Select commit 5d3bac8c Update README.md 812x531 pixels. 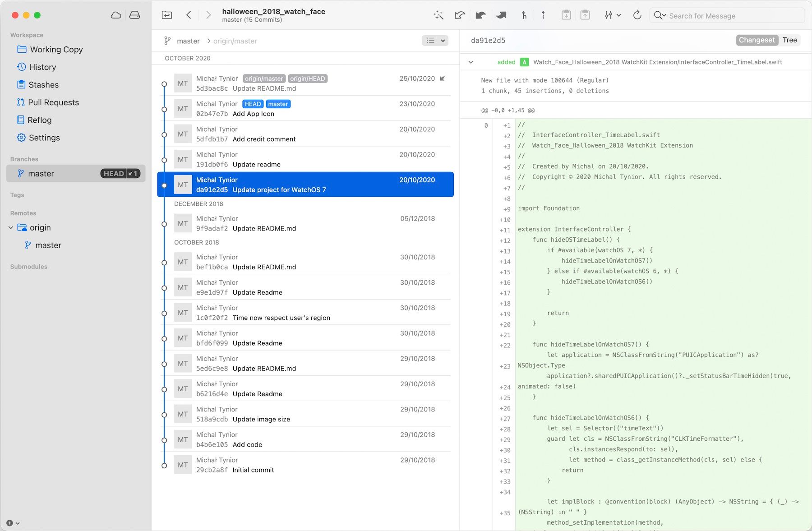[x=305, y=83]
